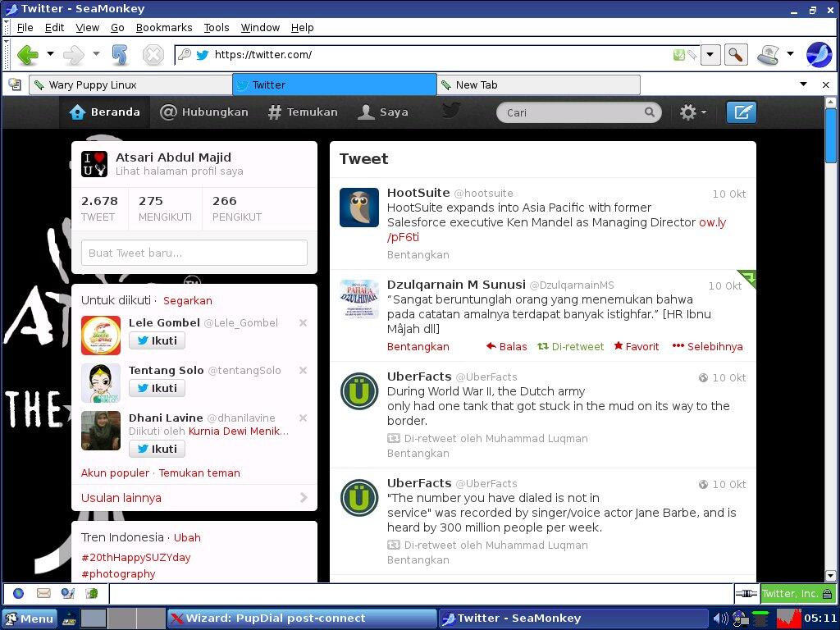Click the network tray icon
The height and width of the screenshot is (630, 840).
click(741, 619)
